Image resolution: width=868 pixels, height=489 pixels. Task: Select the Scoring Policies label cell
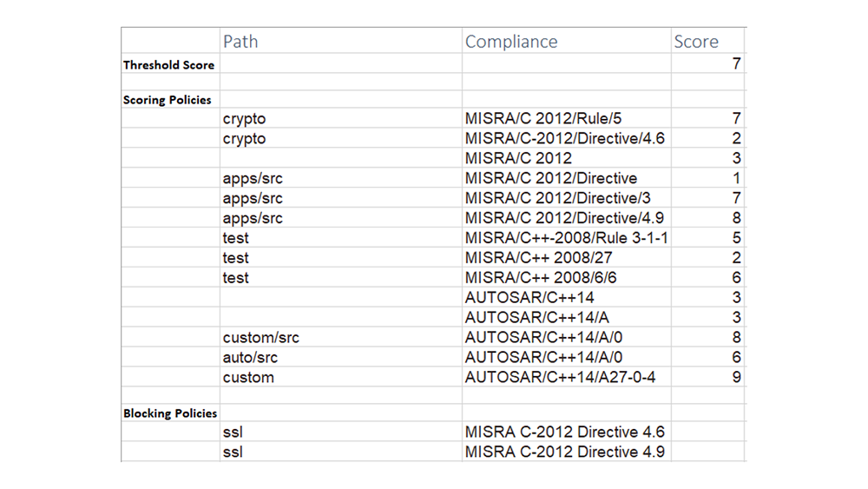point(169,100)
